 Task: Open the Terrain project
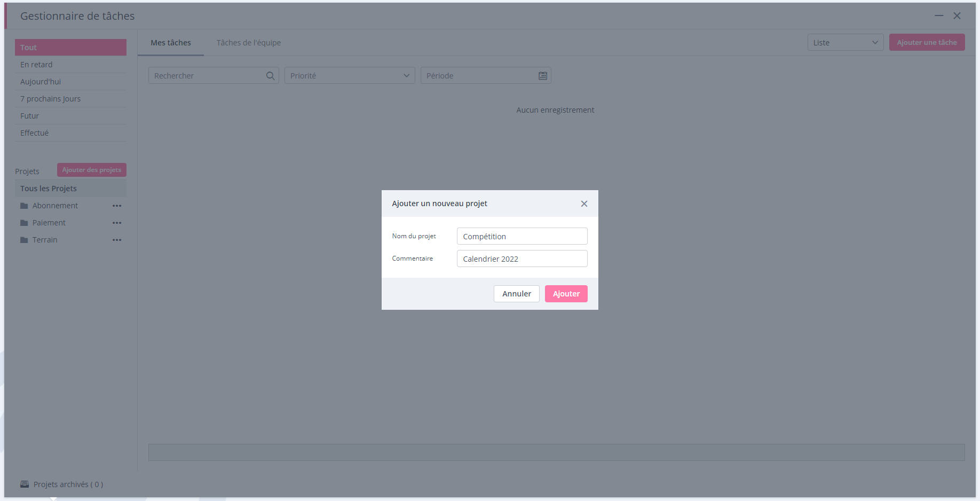pyautogui.click(x=45, y=240)
